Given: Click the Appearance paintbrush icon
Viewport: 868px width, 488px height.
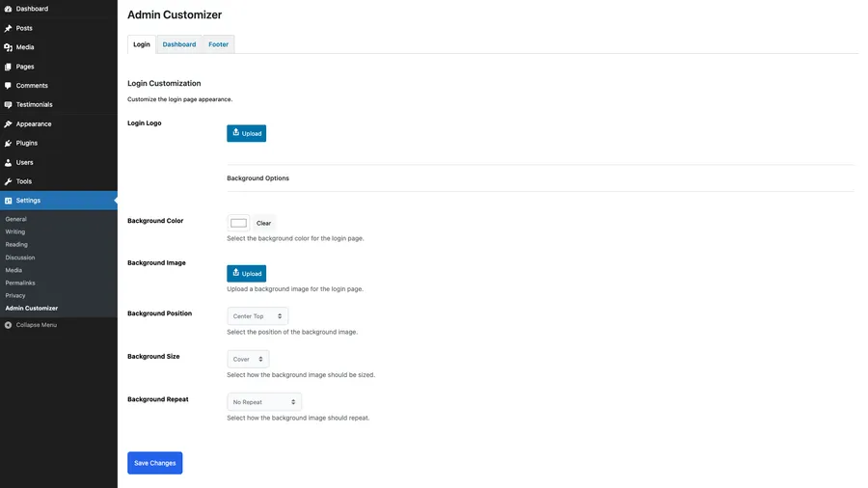Looking at the screenshot, I should (x=9, y=124).
